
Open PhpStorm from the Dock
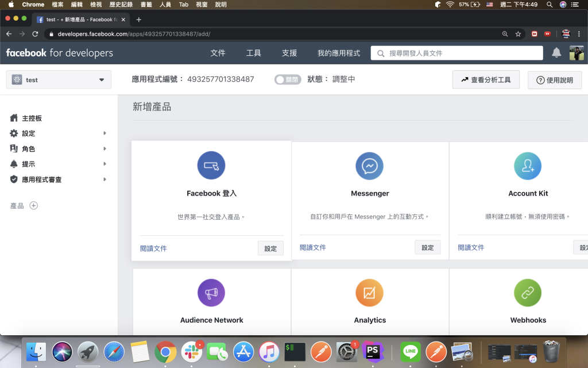click(373, 352)
